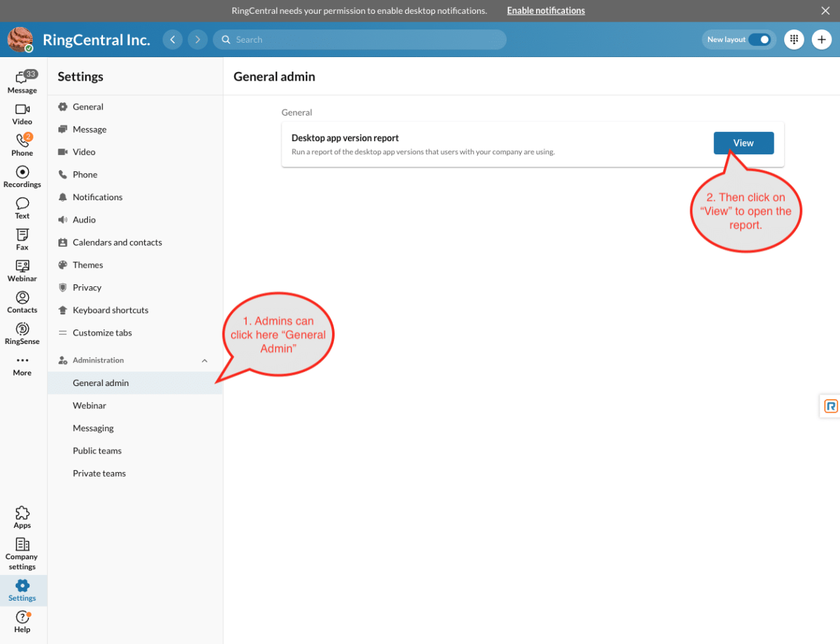Image resolution: width=840 pixels, height=644 pixels.
Task: Open Enable notifications link in the banner
Action: [x=545, y=10]
